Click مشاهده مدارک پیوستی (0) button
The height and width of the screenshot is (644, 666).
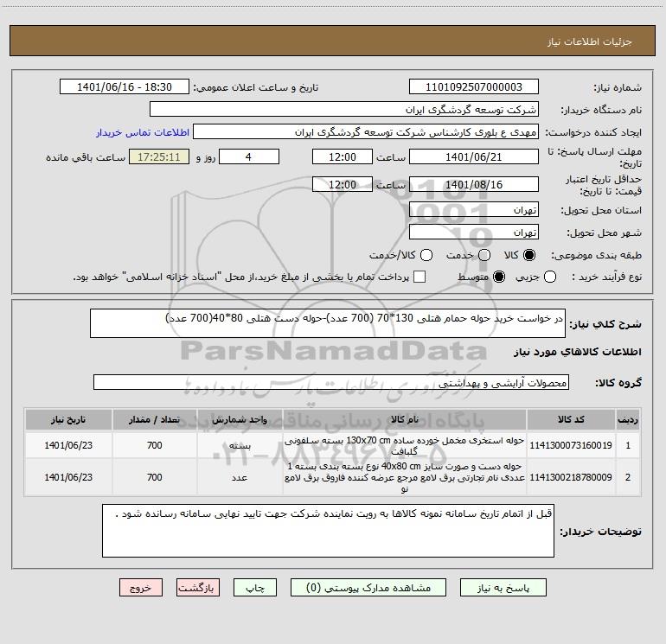click(368, 588)
